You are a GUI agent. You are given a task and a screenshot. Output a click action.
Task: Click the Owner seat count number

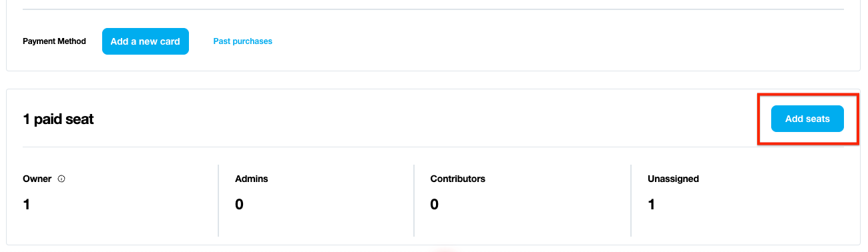26,205
